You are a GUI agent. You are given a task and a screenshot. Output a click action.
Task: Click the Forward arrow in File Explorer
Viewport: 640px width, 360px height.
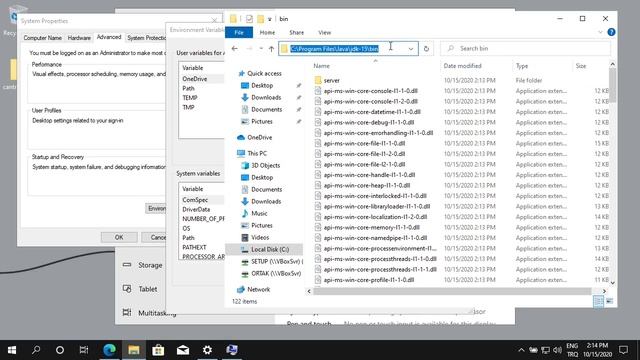point(249,49)
